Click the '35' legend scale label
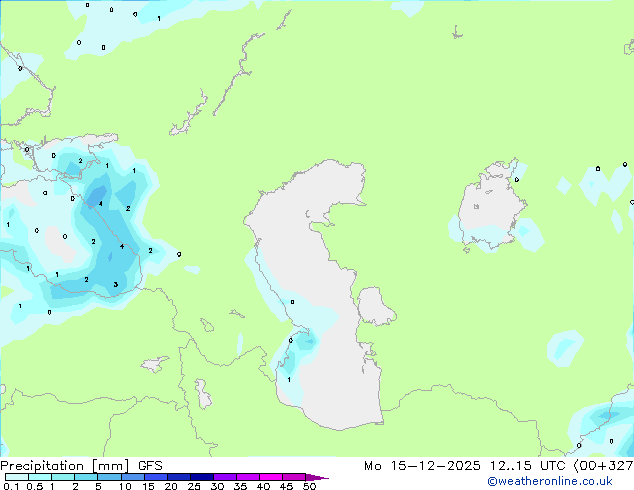 240,486
